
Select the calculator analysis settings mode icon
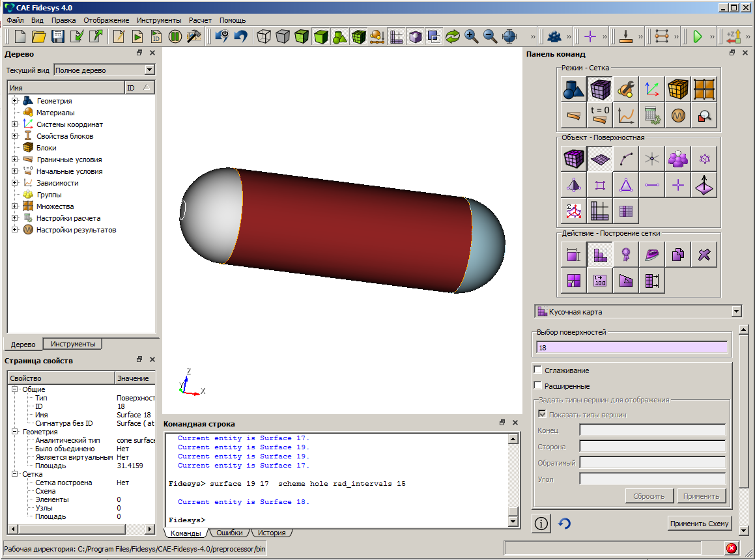click(652, 115)
